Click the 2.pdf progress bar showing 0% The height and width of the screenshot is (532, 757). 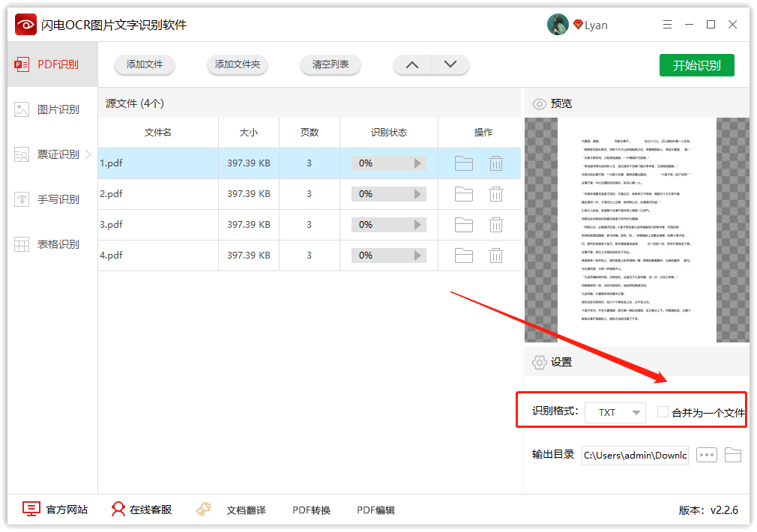389,194
